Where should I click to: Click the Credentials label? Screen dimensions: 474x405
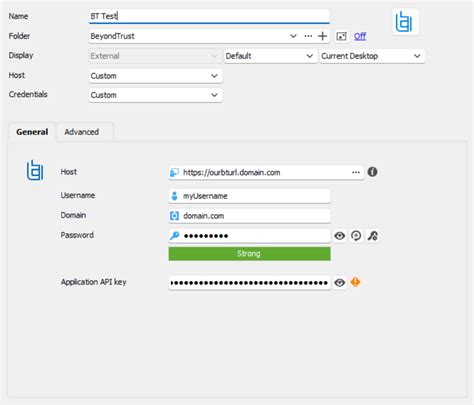pyautogui.click(x=28, y=94)
